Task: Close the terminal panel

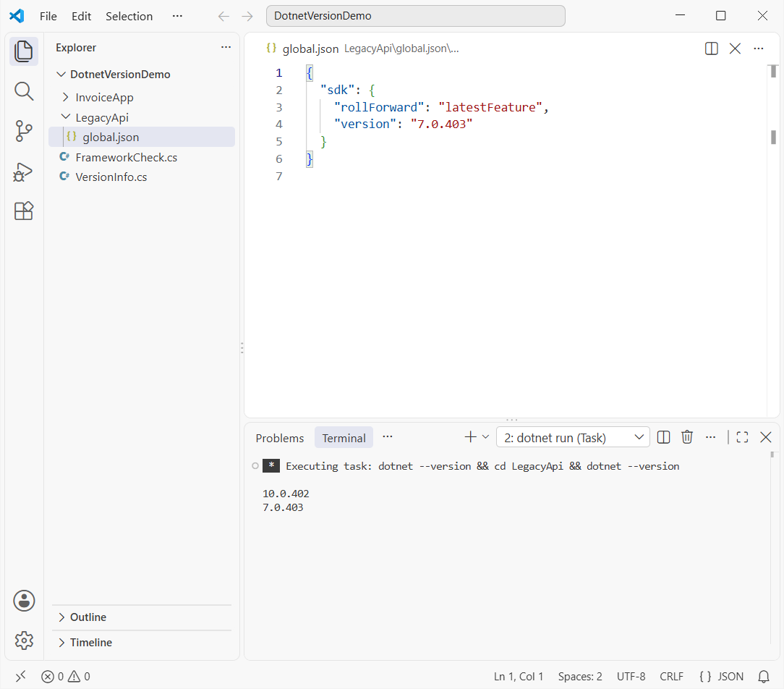Action: [x=765, y=437]
